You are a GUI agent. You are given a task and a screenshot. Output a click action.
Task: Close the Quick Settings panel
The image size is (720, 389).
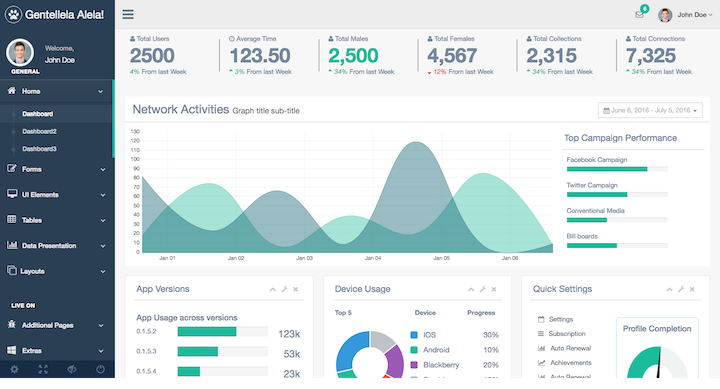[692, 289]
